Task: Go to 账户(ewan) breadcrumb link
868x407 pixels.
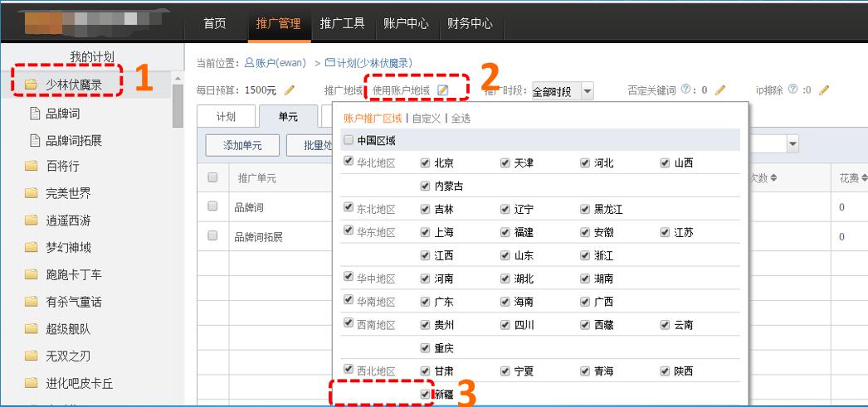Action: click(x=276, y=63)
